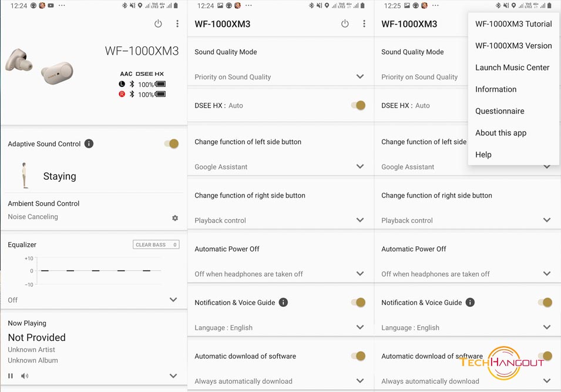Tap the info icon beside Notification & Voice Guide

(x=283, y=303)
